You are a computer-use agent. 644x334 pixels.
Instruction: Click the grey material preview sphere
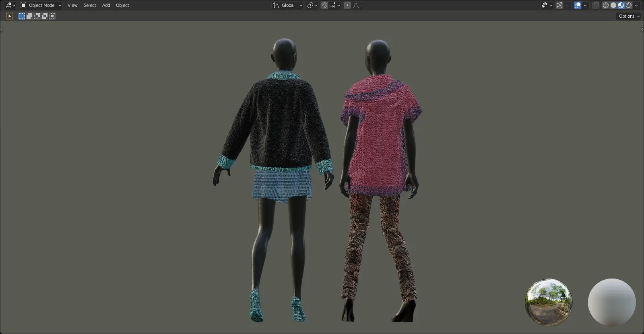pyautogui.click(x=612, y=302)
